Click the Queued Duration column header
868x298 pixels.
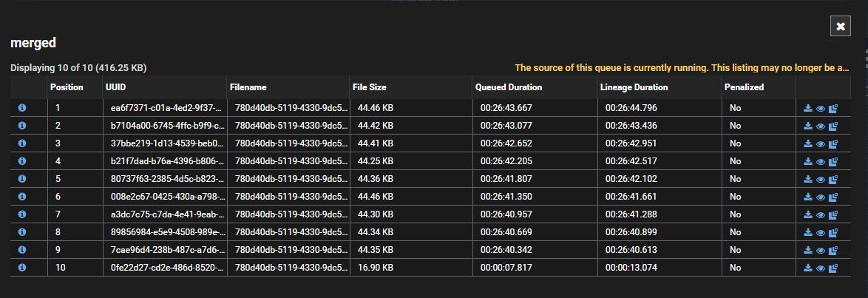[x=535, y=87]
